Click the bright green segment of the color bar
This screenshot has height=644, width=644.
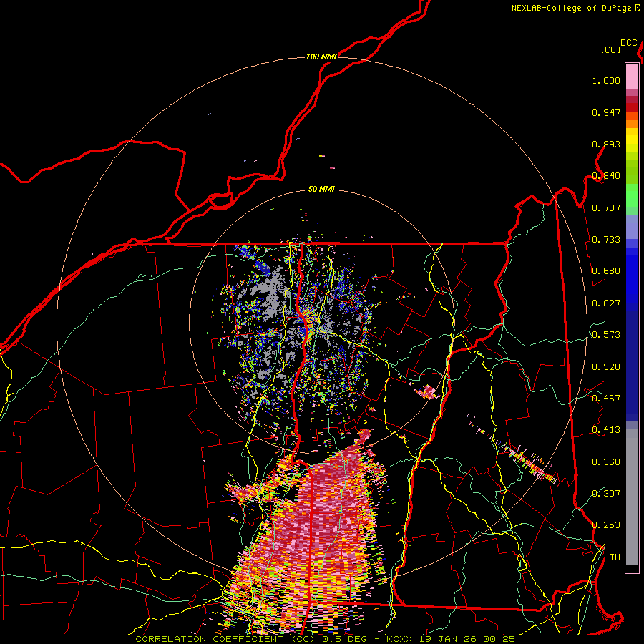(632, 195)
